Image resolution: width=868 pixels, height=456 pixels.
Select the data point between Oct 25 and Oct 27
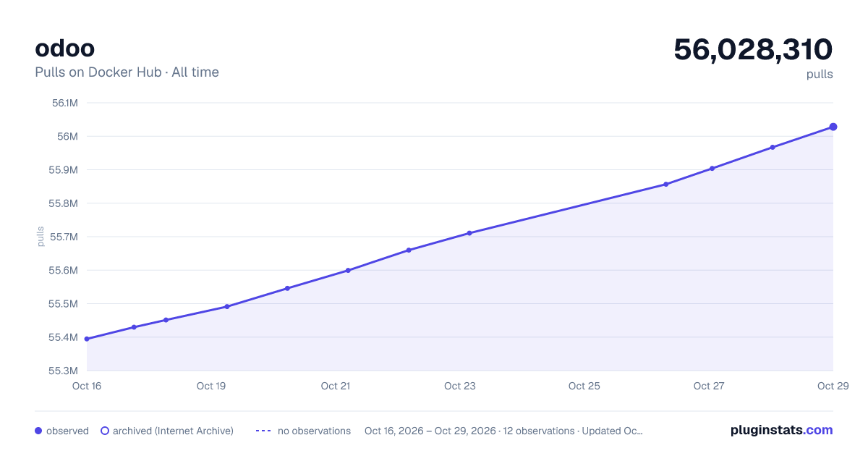tap(666, 184)
